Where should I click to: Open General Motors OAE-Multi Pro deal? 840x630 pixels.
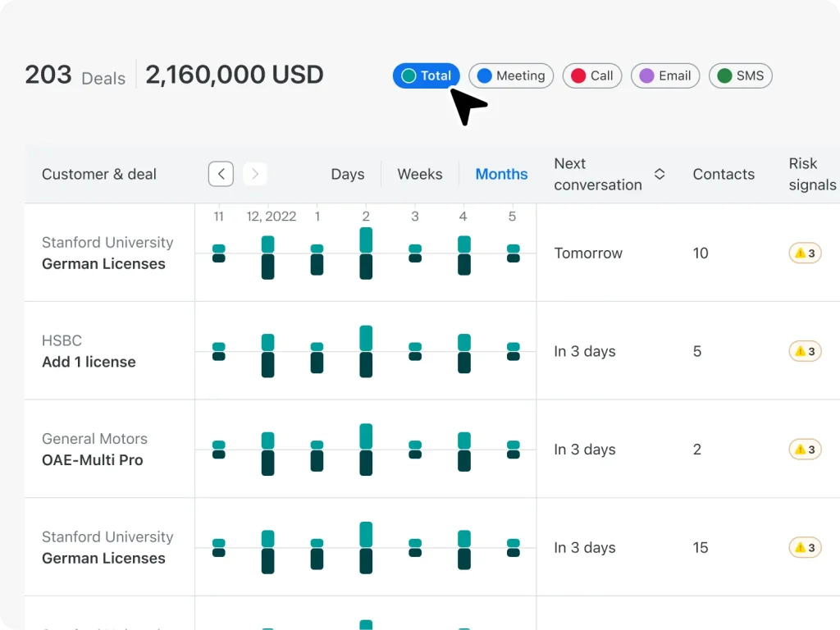(92, 460)
